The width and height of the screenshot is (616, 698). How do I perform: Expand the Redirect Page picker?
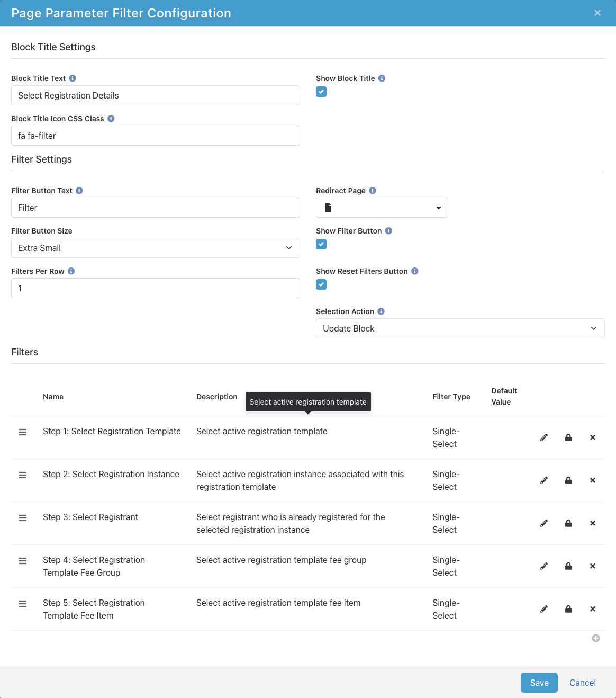tap(382, 208)
